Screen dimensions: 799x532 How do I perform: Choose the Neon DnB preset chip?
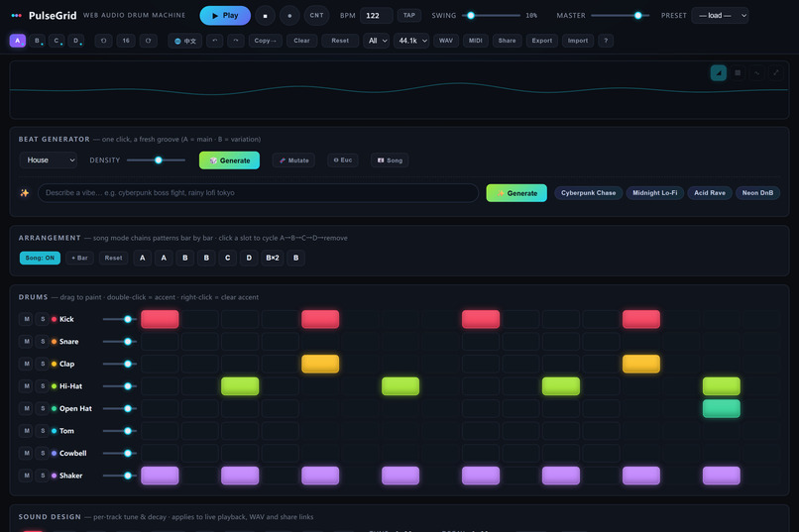point(757,193)
